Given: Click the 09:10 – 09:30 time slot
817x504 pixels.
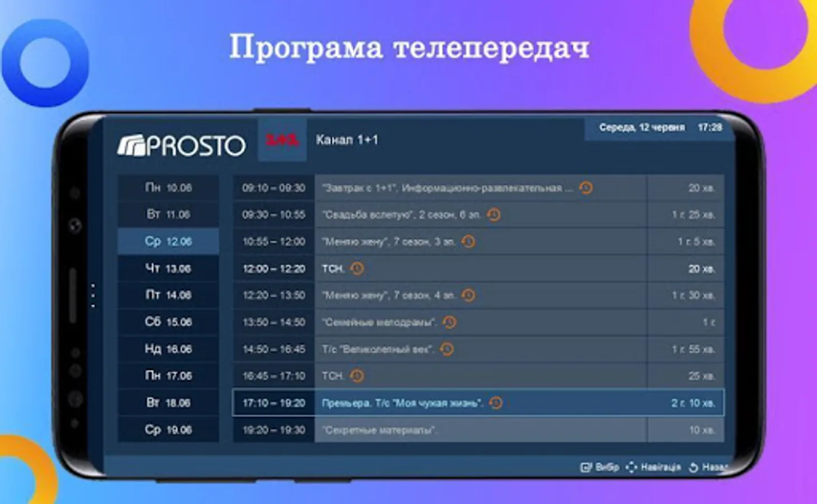Looking at the screenshot, I should [274, 188].
